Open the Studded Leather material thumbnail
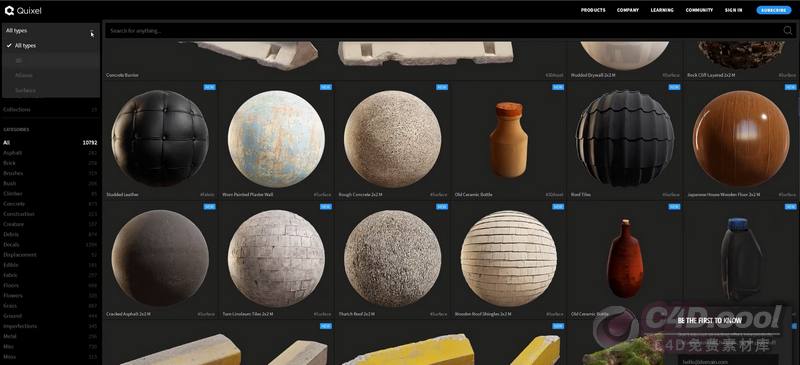Screen dimensions: 800x365 click(x=160, y=139)
